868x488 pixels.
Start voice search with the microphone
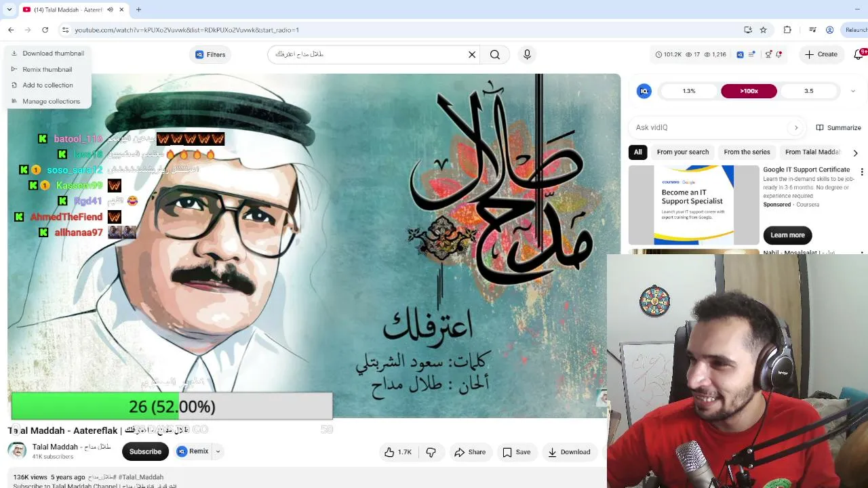[x=527, y=54]
